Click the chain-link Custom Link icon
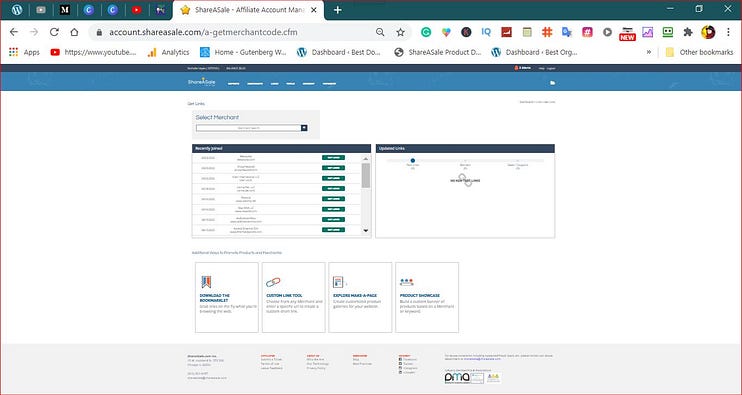Viewport: 742px width, 395px height. pos(273,282)
